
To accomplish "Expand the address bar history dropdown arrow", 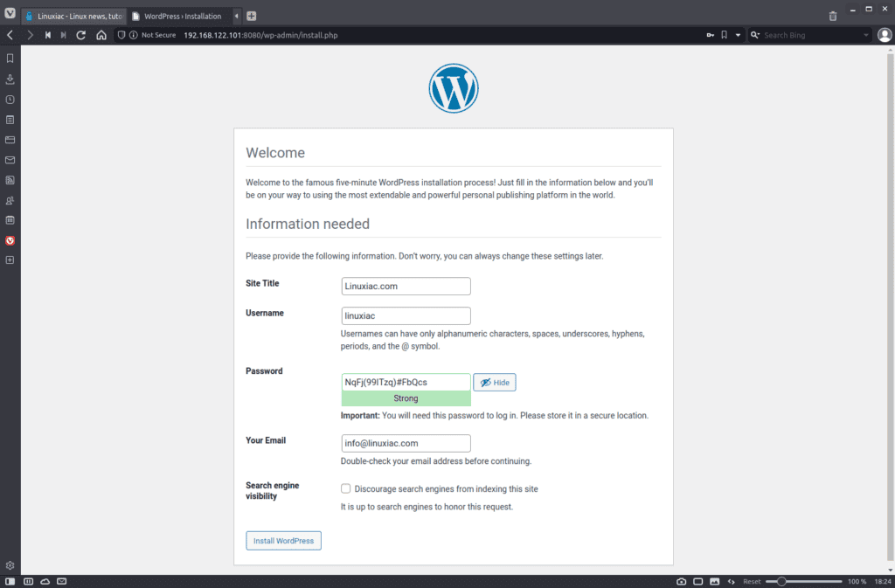I will 738,35.
